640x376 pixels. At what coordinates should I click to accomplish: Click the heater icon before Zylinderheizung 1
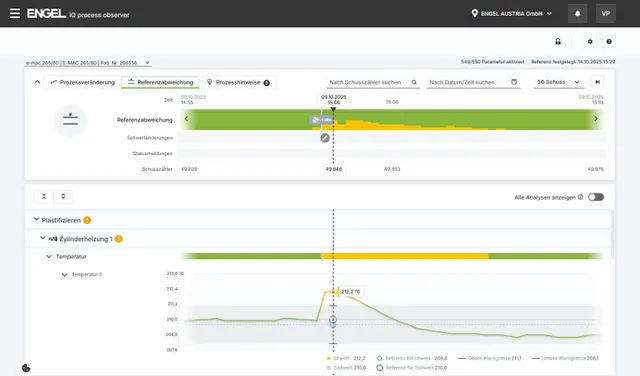tap(53, 239)
